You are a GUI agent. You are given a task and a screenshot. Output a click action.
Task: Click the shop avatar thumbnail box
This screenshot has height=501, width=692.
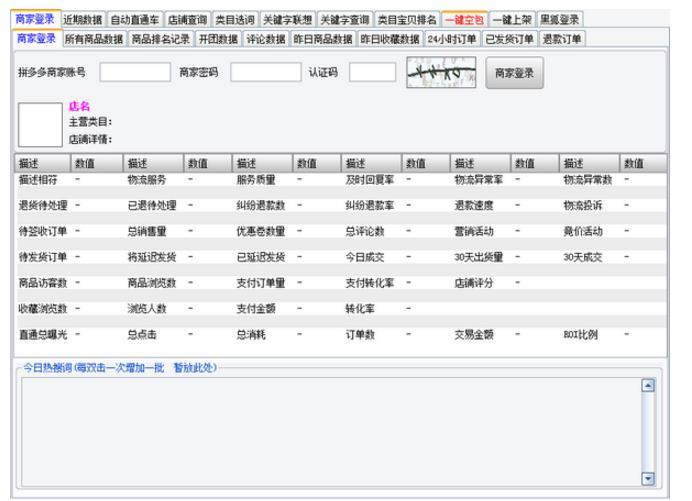(x=40, y=124)
